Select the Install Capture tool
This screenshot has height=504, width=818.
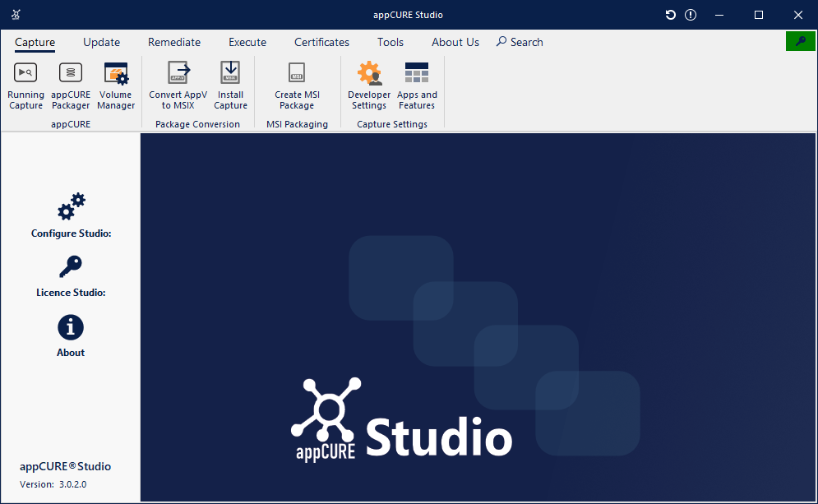coord(230,86)
